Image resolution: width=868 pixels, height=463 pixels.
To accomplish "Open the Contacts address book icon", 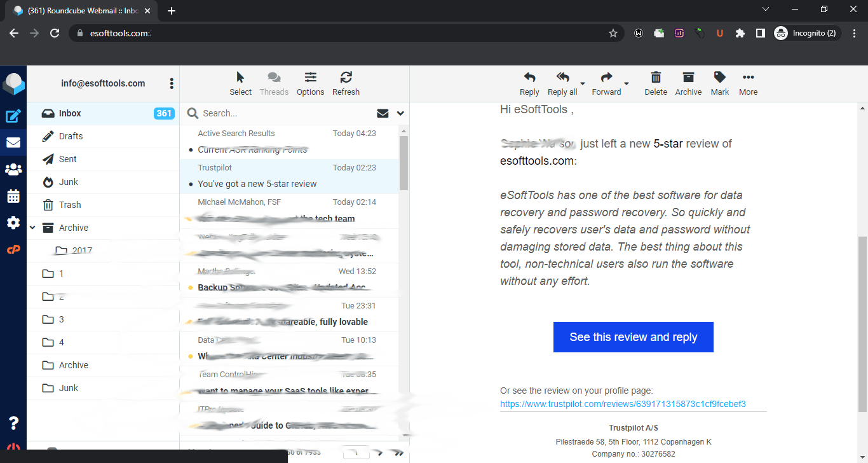I will (x=13, y=169).
